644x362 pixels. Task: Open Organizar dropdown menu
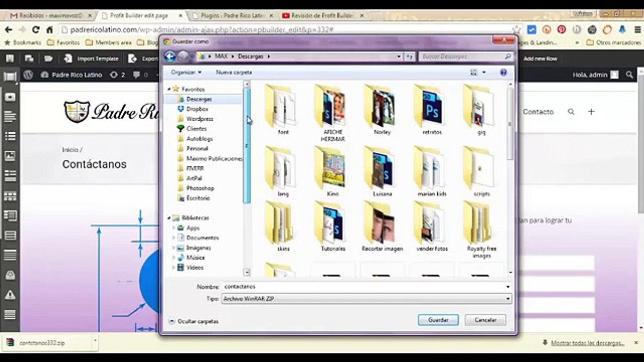[x=186, y=72]
